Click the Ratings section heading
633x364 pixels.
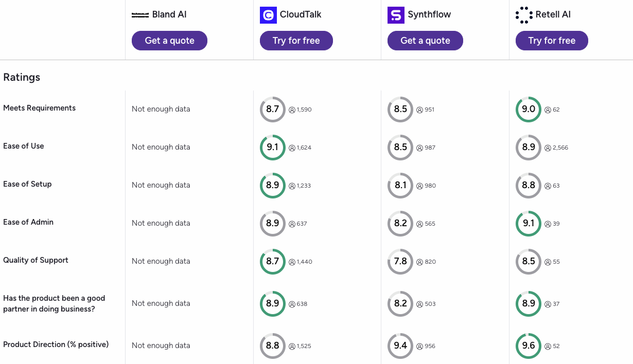pyautogui.click(x=22, y=77)
